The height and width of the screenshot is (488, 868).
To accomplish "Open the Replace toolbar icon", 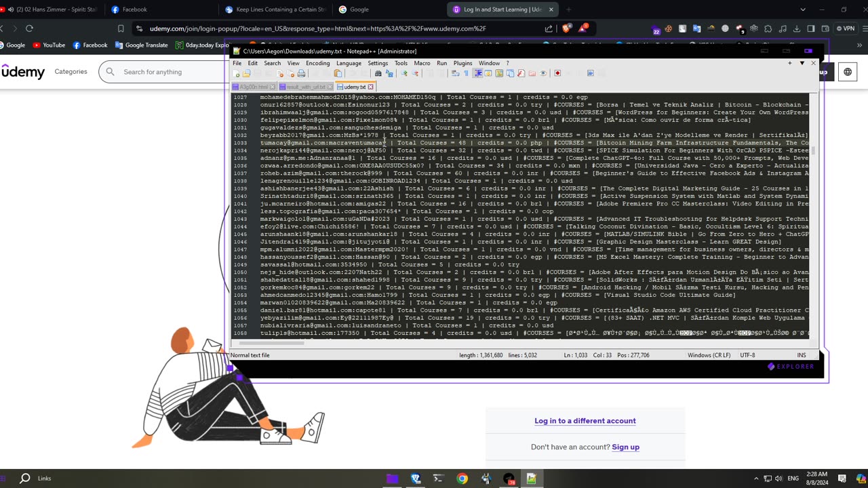I will click(389, 73).
